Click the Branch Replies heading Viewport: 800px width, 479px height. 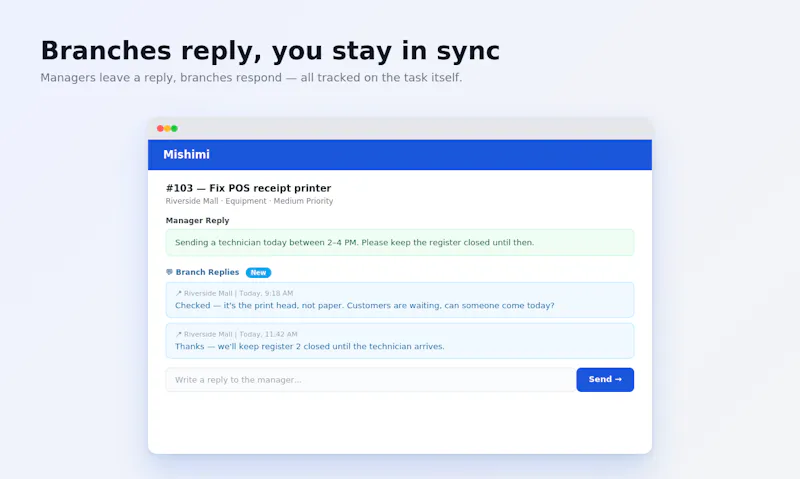click(207, 272)
